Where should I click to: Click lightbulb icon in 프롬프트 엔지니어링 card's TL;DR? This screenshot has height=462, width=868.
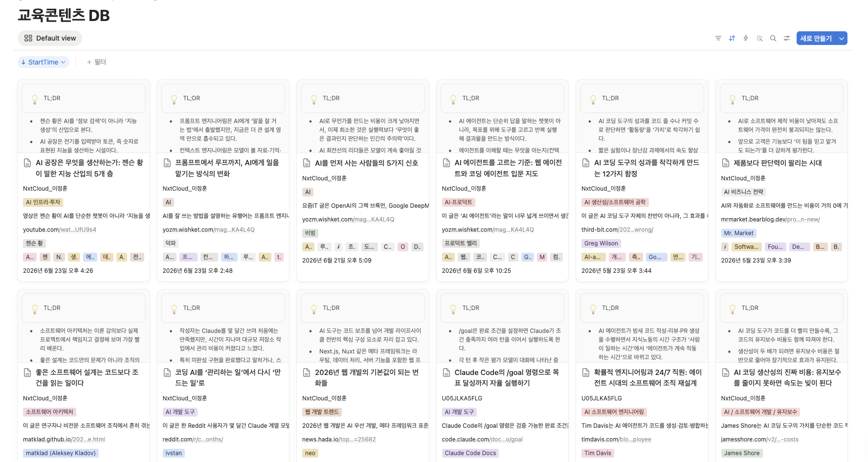point(174,99)
